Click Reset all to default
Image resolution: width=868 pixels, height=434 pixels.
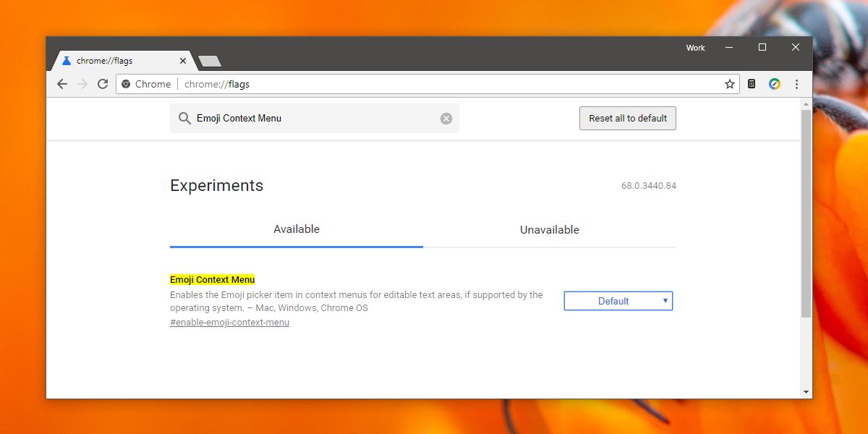[x=628, y=119]
